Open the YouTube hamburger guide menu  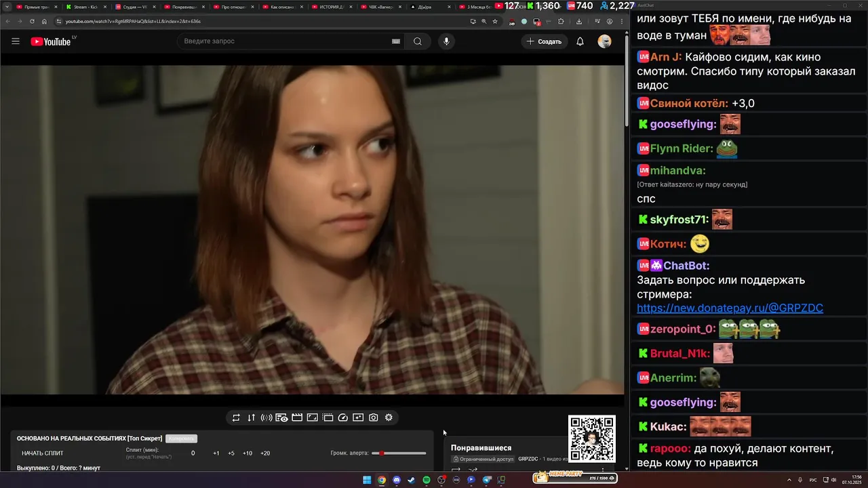16,41
